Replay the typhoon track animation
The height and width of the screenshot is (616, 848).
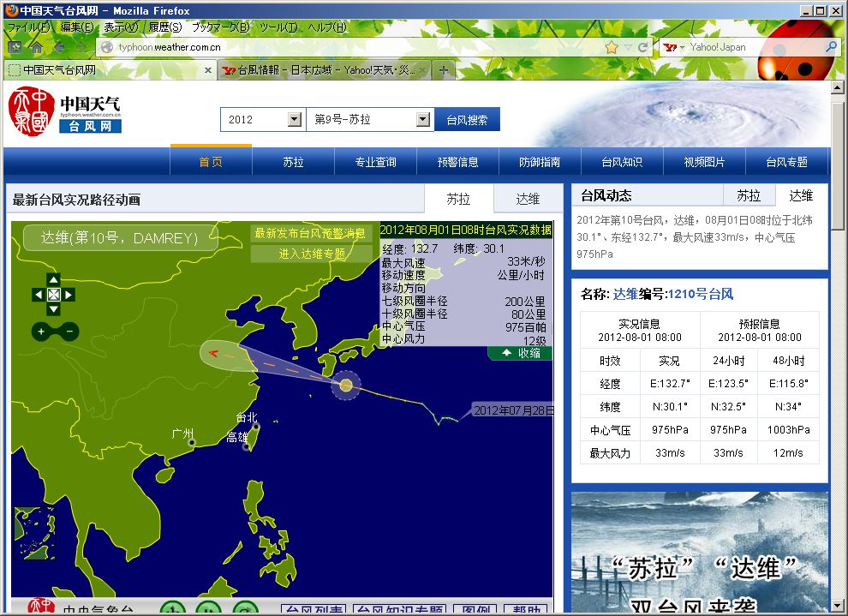tap(244, 608)
